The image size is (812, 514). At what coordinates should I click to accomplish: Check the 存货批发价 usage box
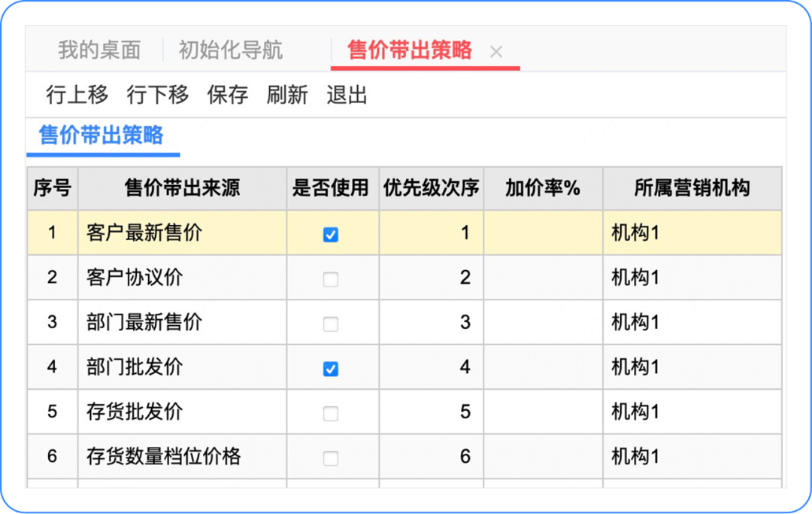(x=331, y=414)
